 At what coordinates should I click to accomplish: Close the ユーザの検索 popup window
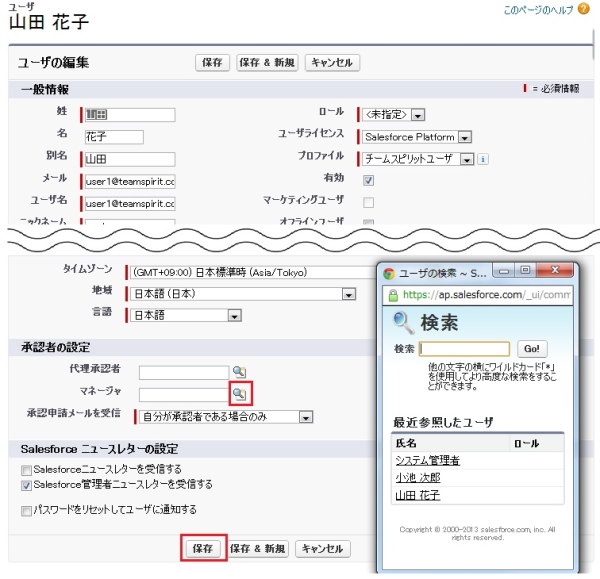(554, 270)
